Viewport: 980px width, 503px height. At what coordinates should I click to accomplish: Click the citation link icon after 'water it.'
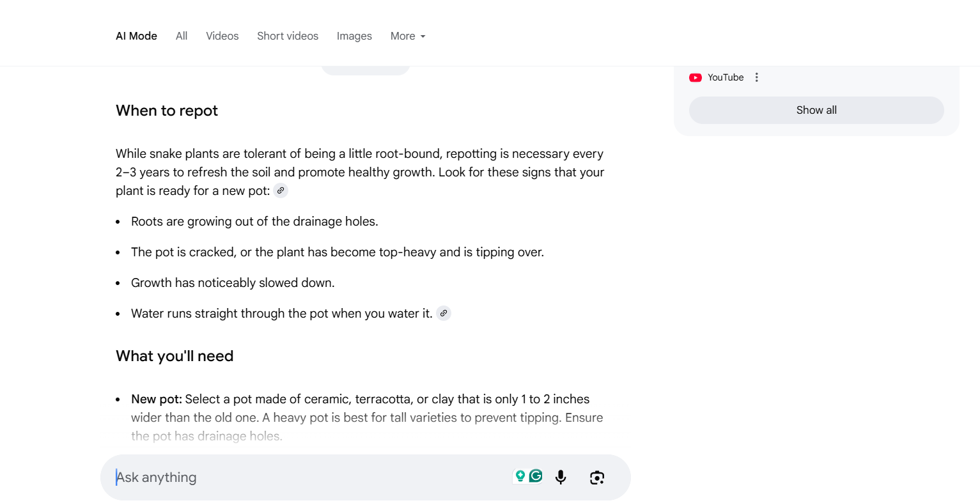coord(443,313)
